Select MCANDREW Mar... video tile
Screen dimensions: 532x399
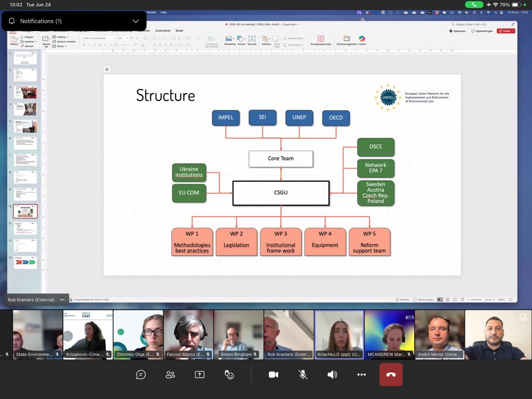tap(389, 335)
